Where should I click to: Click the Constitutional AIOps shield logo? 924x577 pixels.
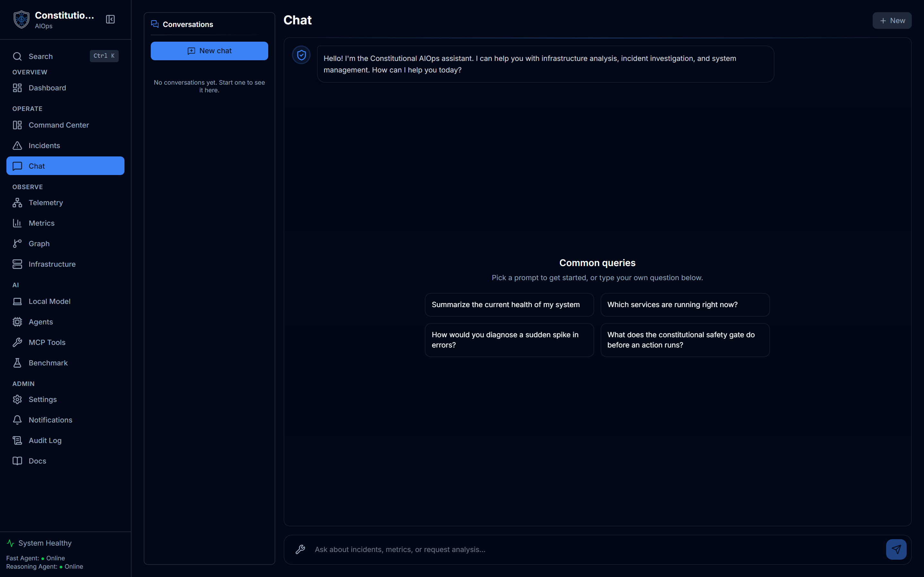tap(21, 20)
